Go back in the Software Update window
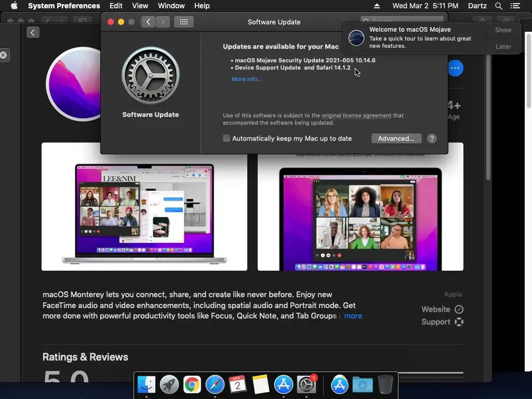The image size is (532, 399). pos(148,22)
